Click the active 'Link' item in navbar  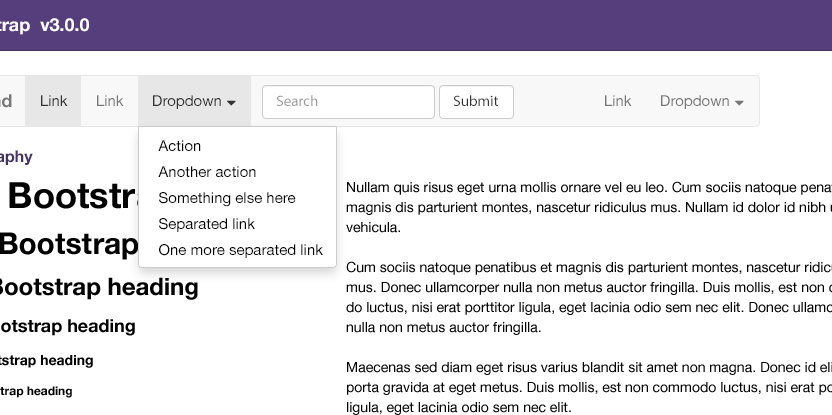pos(53,101)
